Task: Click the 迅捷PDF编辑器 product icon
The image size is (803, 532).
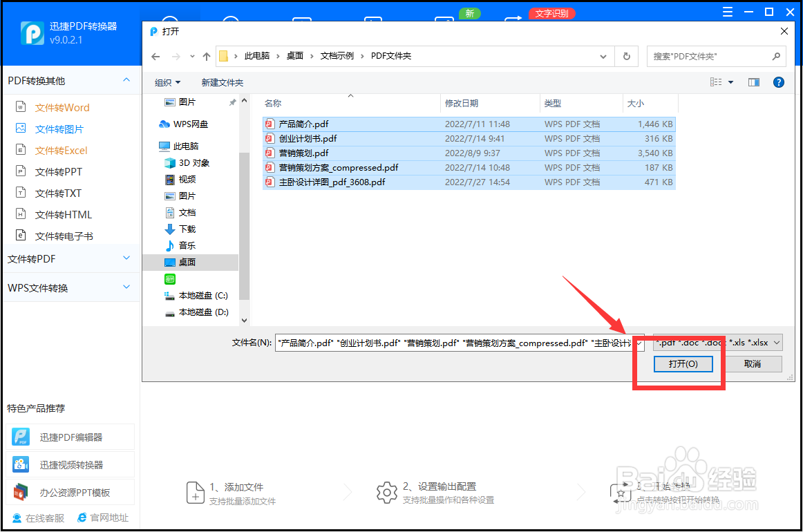Action: tap(21, 437)
